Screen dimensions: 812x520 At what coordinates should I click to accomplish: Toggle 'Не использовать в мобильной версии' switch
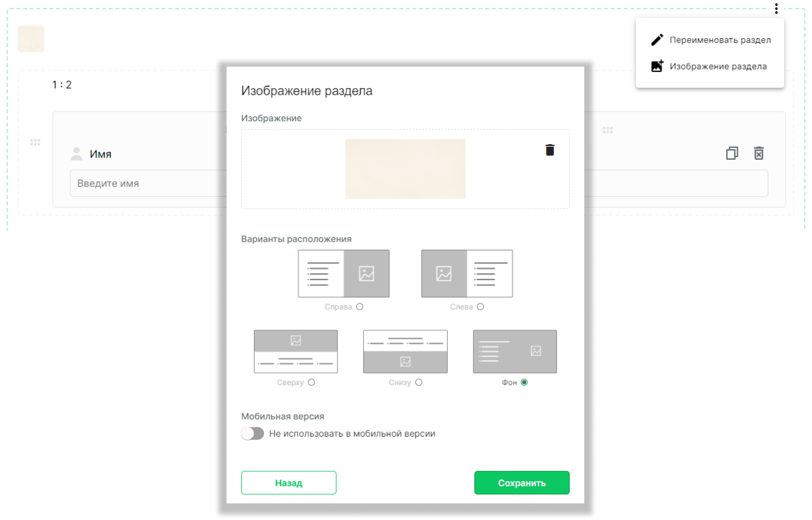point(253,434)
